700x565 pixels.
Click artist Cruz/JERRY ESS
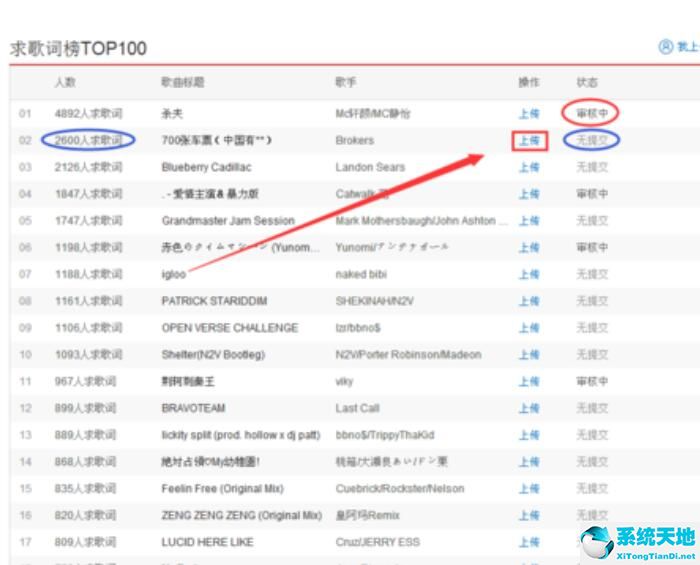pos(377,542)
